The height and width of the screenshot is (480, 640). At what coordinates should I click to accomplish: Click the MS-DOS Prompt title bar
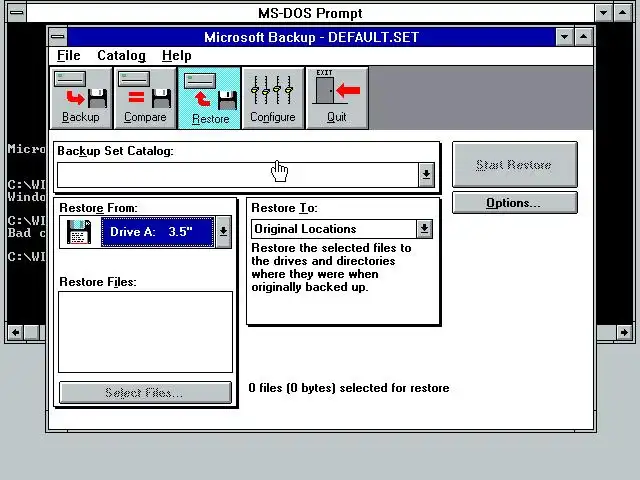coord(310,13)
